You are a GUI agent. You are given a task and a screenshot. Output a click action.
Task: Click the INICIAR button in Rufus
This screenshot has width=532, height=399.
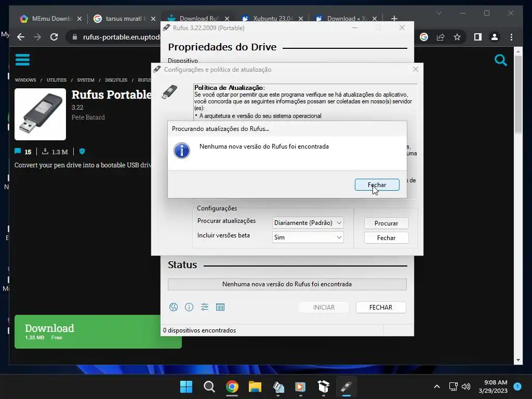click(324, 308)
